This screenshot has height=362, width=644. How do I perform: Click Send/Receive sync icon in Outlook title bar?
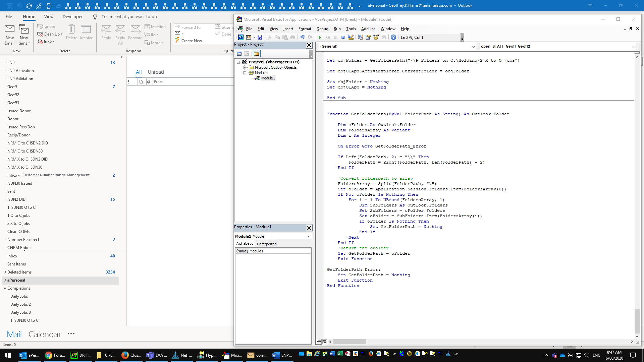pyautogui.click(x=29, y=6)
